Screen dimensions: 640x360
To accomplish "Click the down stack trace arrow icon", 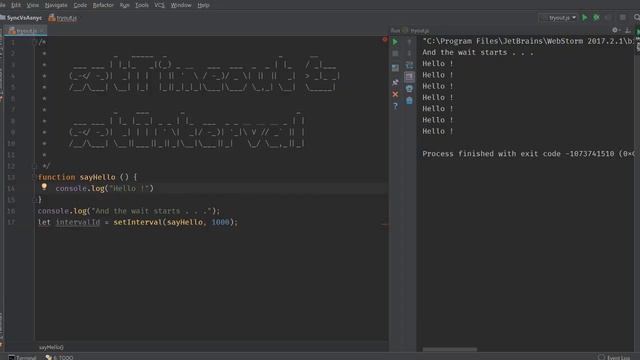I will point(409,53).
